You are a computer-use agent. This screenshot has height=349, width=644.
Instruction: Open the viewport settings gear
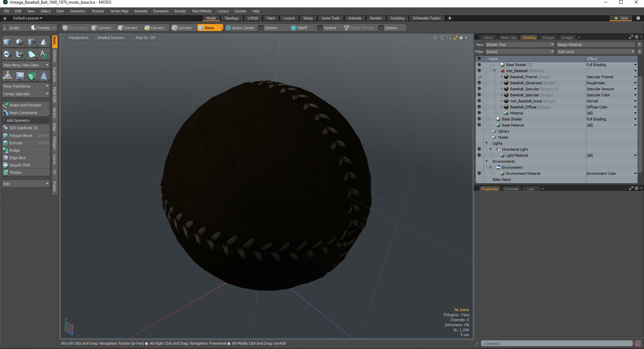tap(461, 38)
